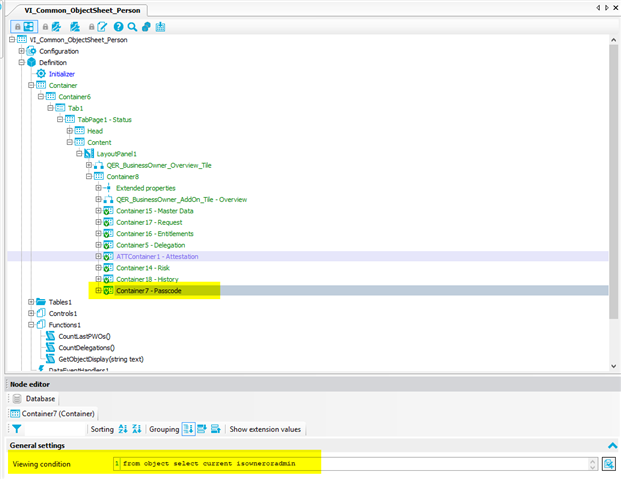The height and width of the screenshot is (479, 621).
Task: Click the Viewing condition field spinner arrows
Action: pos(592,464)
